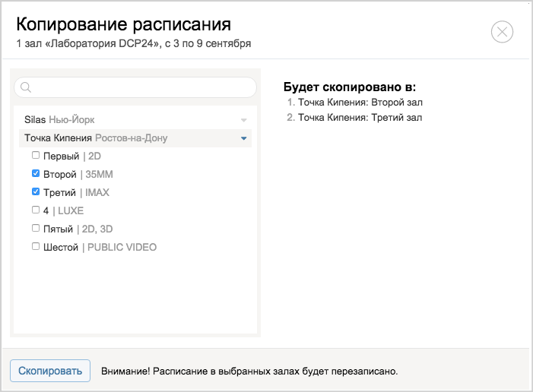The width and height of the screenshot is (533, 392).
Task: Click the Третий IMAX label text
Action: tap(77, 193)
